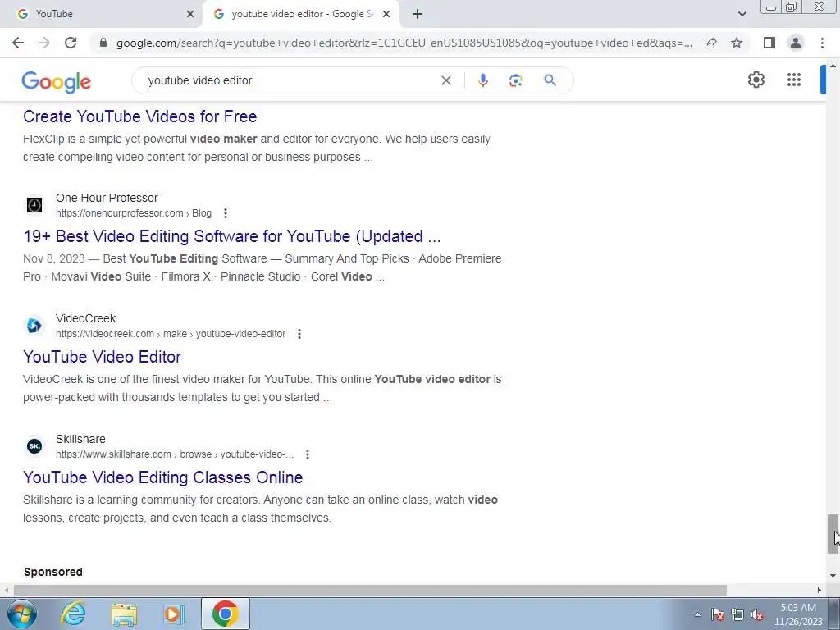
Task: Switch to the YouTube tab
Action: 101,14
